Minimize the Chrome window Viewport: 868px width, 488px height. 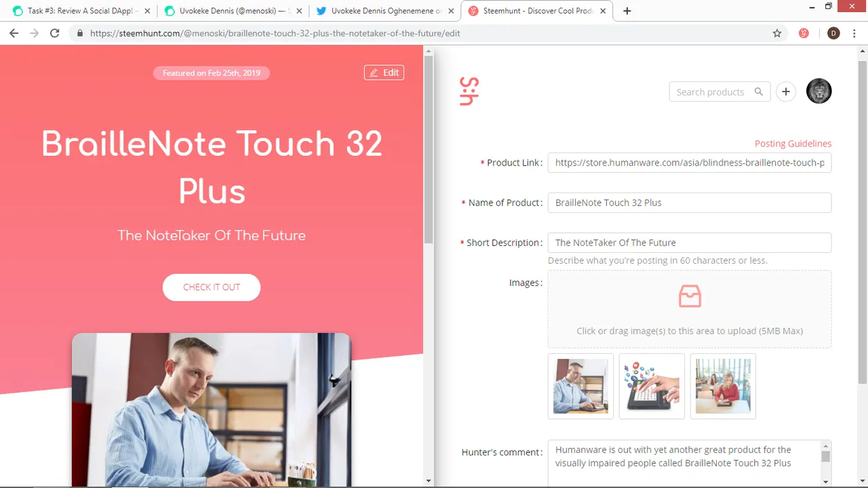coord(812,7)
